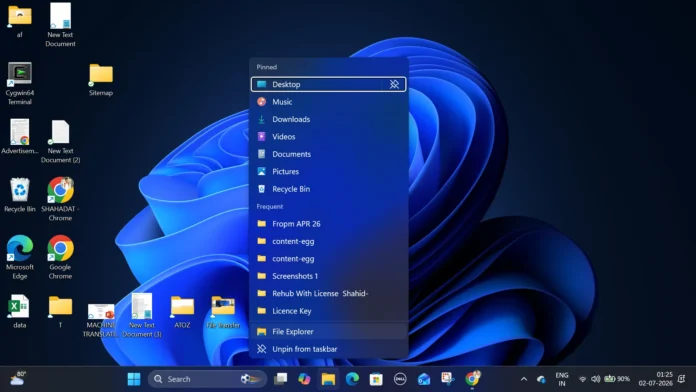The image size is (696, 392).
Task: Click the File Explorer taskbar icon
Action: click(328, 379)
